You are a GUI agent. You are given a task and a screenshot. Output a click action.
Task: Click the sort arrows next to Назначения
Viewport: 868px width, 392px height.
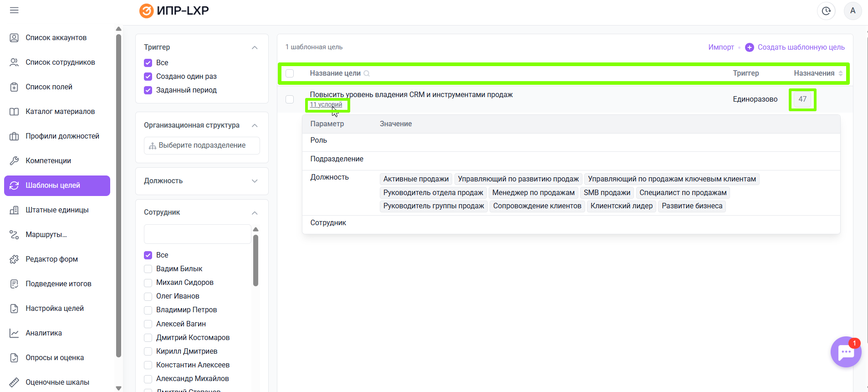coord(841,73)
